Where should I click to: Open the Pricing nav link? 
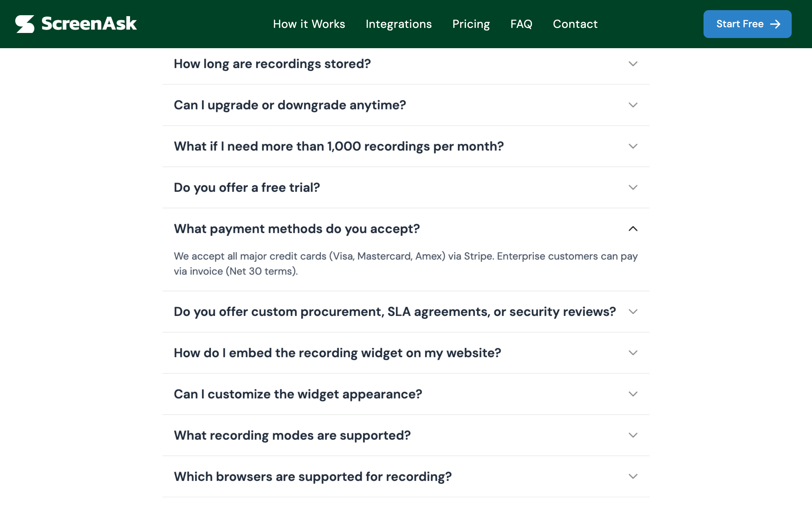(471, 24)
